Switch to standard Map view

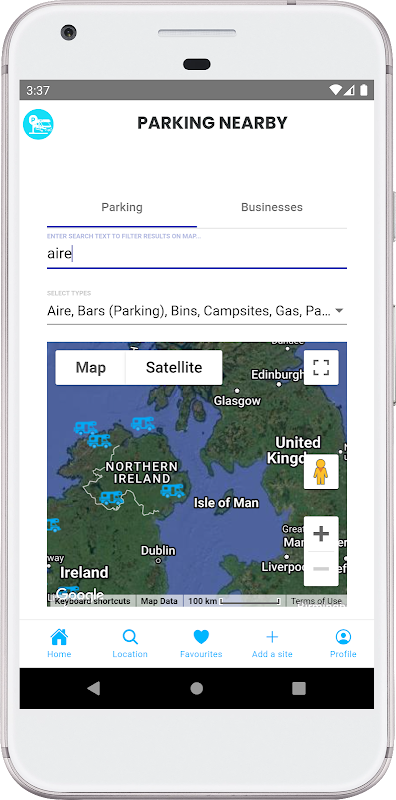coord(90,367)
